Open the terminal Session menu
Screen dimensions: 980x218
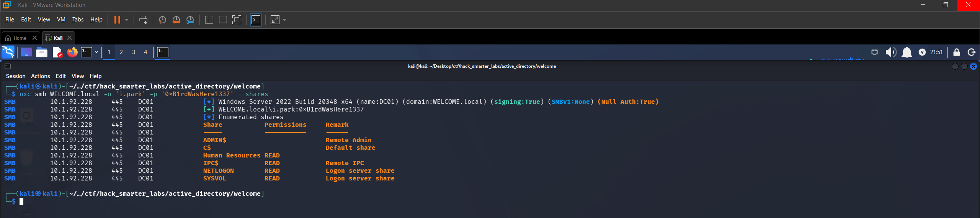[x=16, y=76]
